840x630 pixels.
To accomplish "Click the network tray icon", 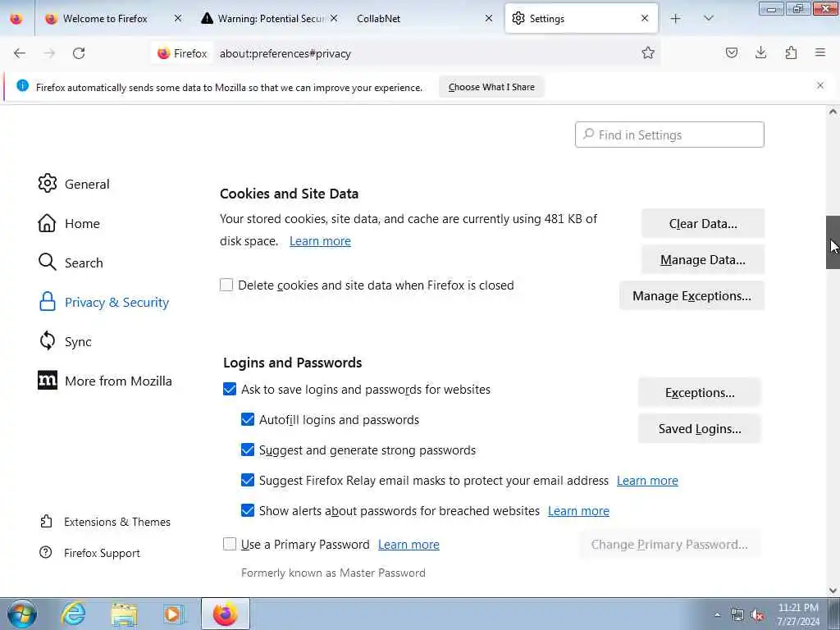I will pos(737,614).
